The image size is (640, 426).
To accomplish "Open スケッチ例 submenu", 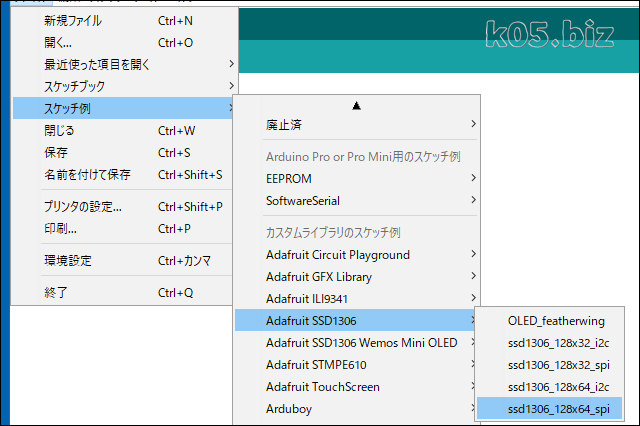I will 124,108.
